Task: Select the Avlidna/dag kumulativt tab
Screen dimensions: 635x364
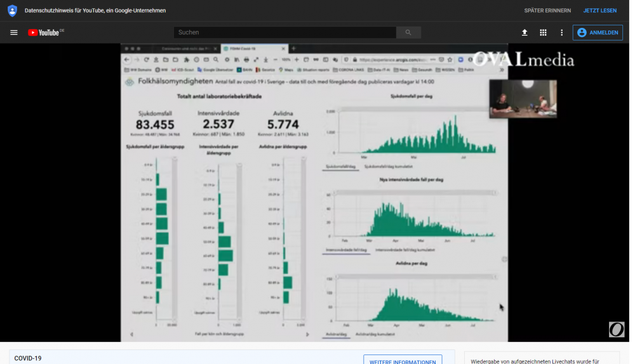Action: pyautogui.click(x=375, y=334)
